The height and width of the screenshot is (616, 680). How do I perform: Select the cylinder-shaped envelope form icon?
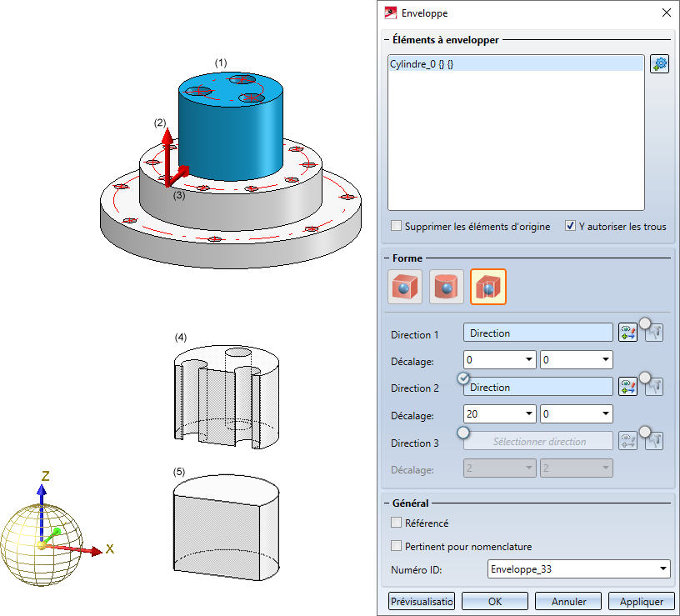point(447,287)
